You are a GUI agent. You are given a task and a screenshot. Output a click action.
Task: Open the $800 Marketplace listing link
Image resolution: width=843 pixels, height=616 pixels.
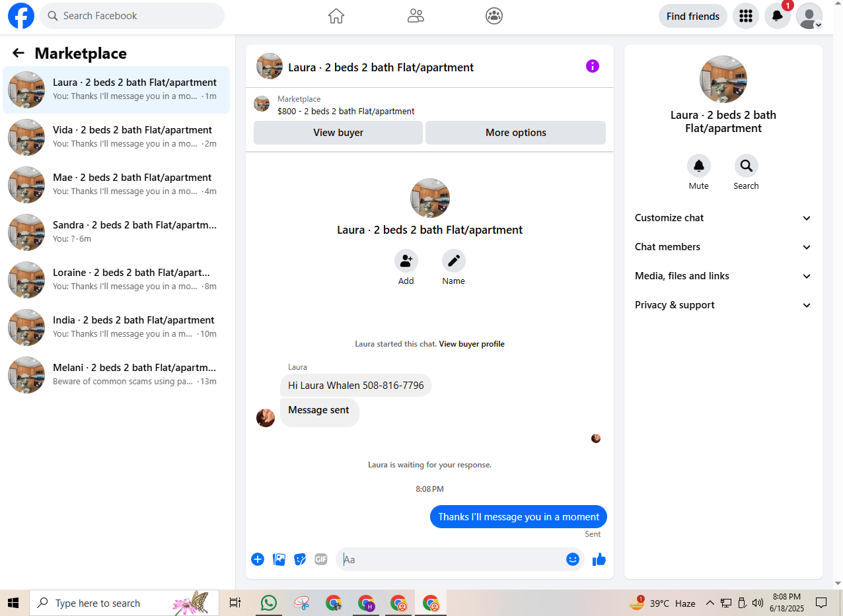(346, 112)
